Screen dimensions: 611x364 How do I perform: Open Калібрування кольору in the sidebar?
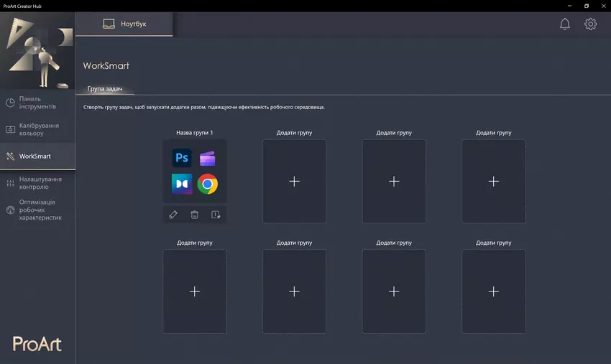(37, 129)
